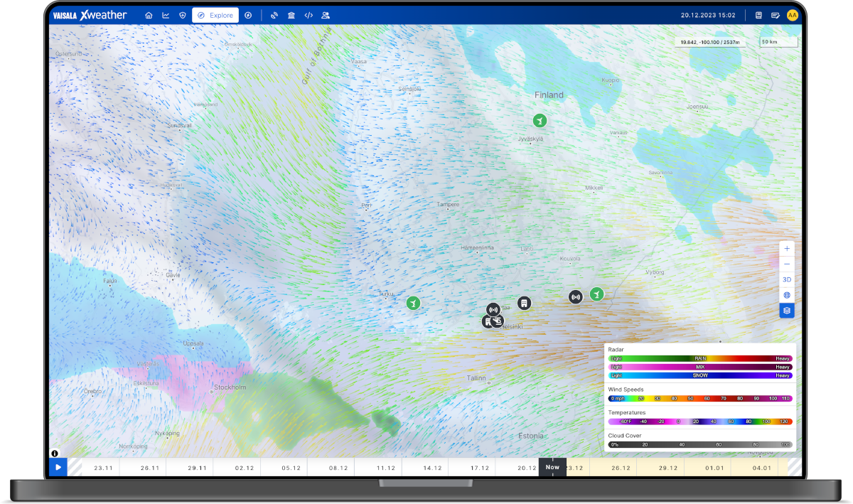Viewport: 853px width, 504px height.
Task: Select the satellite signal icon in the navbar
Action: pyautogui.click(x=274, y=15)
